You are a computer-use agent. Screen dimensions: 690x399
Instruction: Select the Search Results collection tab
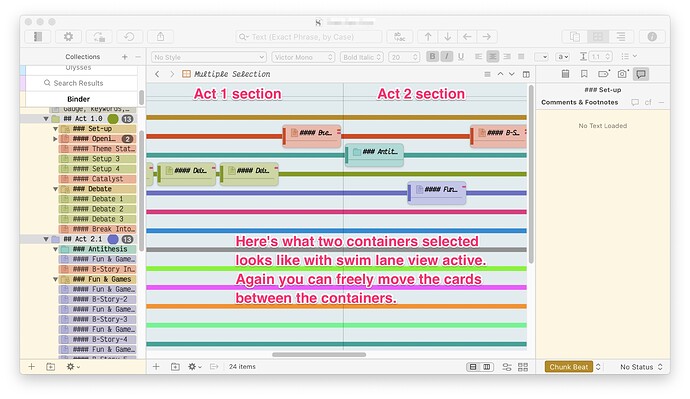(81, 83)
